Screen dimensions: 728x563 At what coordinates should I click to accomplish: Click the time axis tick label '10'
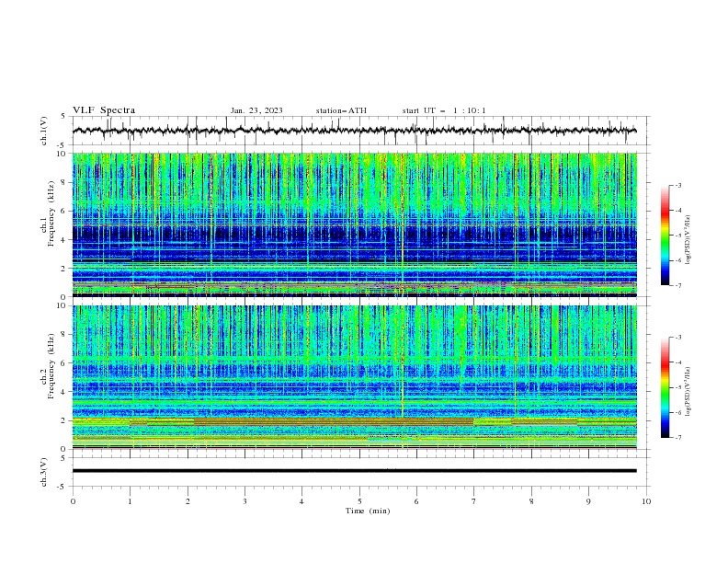click(x=646, y=501)
